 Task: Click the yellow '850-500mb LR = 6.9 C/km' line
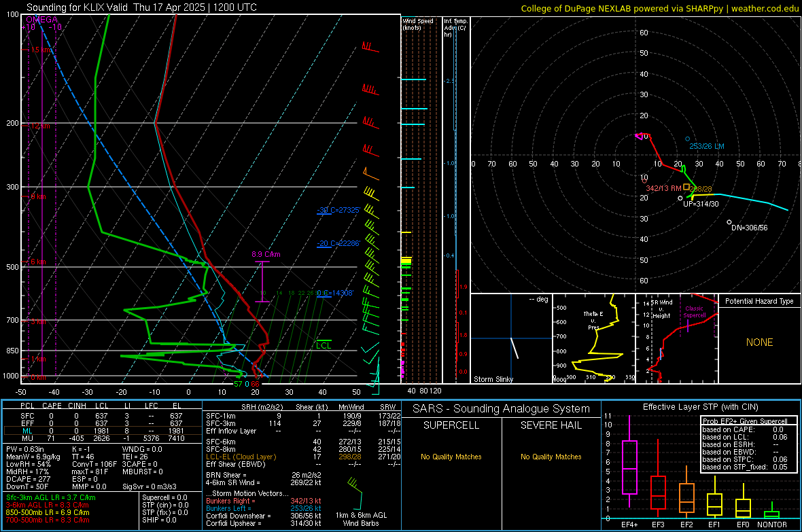click(48, 512)
